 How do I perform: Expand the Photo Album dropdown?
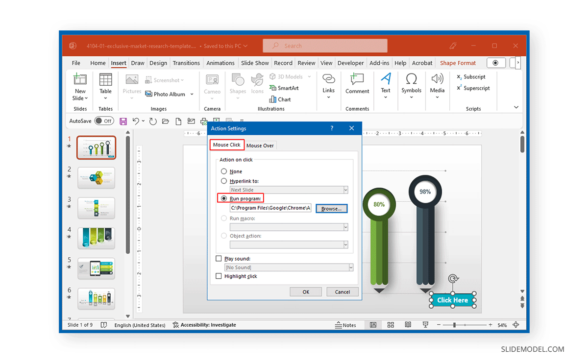click(x=191, y=94)
